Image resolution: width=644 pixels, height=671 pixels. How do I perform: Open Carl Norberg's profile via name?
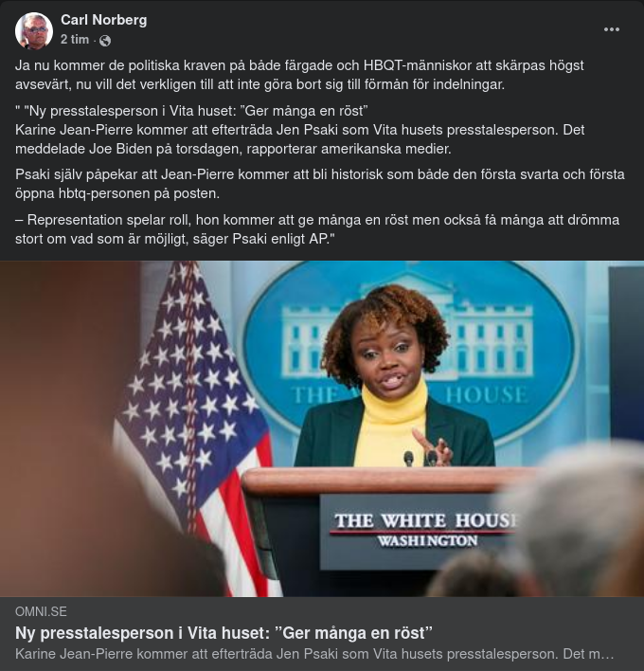tap(104, 20)
